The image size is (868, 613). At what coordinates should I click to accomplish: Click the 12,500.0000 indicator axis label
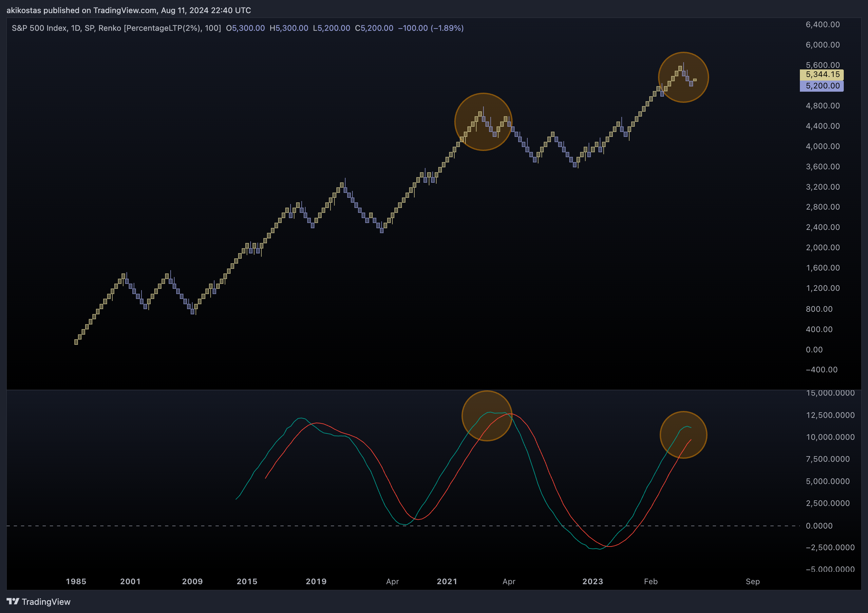click(x=830, y=415)
